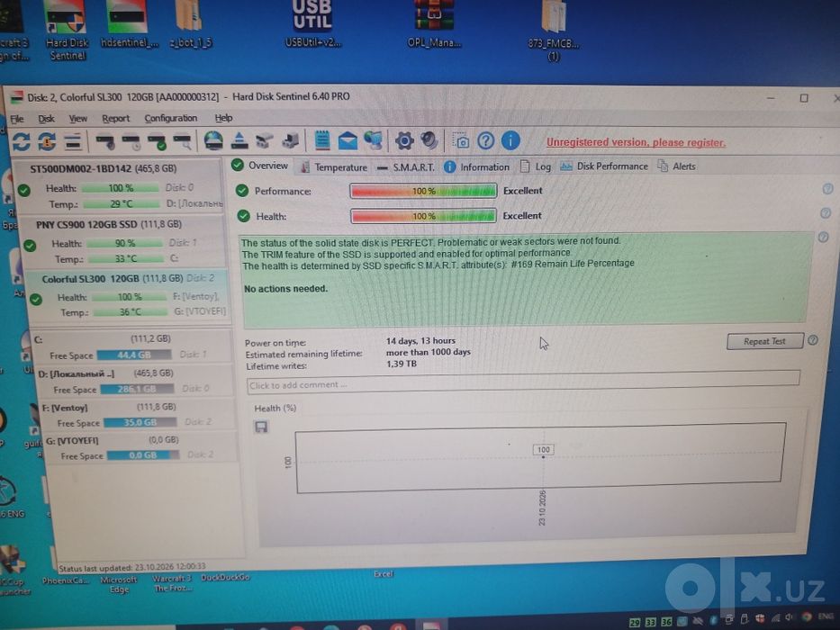Select the USBUtil+v2 desktop icon
Screen dimensions: 840x630
[312, 23]
